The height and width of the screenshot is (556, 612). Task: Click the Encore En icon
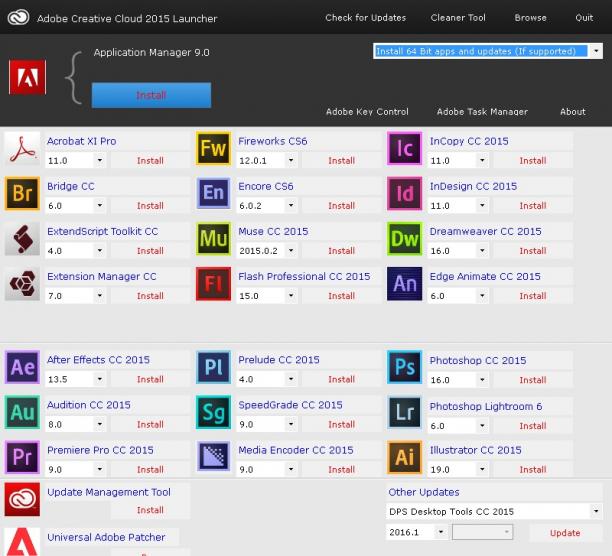[213, 194]
